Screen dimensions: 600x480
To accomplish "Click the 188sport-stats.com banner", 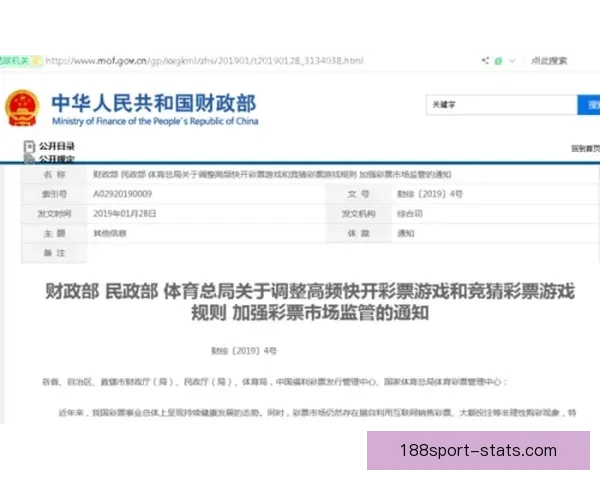I will pyautogui.click(x=478, y=451).
